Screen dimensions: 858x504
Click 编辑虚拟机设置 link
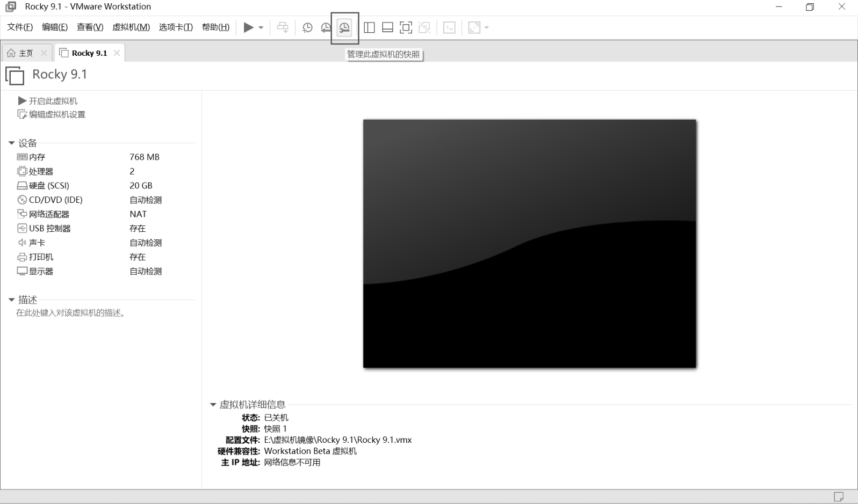click(56, 114)
